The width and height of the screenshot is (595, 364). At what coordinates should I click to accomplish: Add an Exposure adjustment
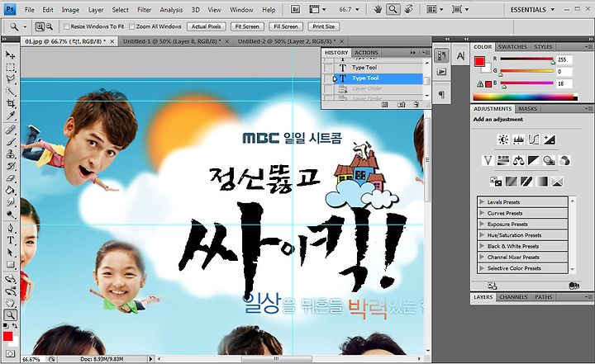click(549, 139)
